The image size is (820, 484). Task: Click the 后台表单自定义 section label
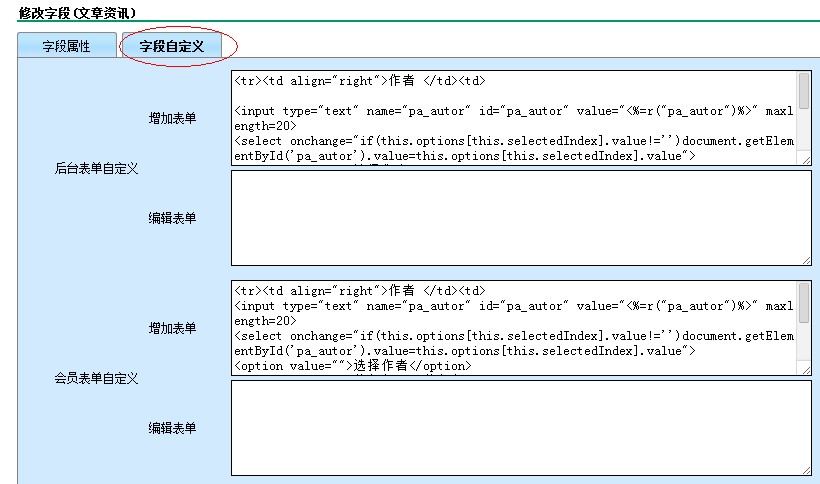pos(96,168)
